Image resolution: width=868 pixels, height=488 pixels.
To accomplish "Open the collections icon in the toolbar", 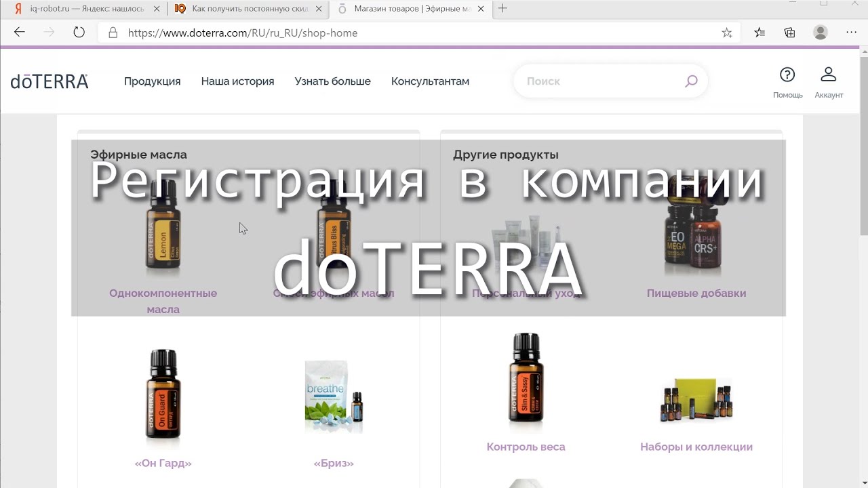I will click(x=790, y=33).
